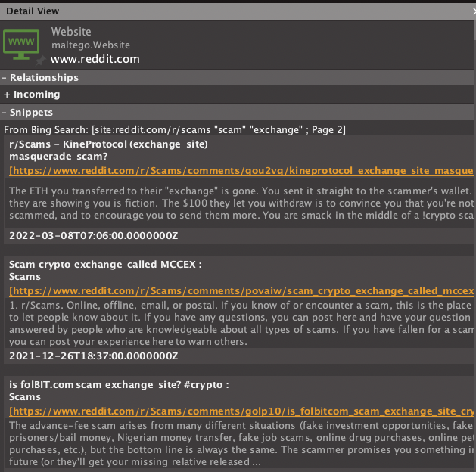Open the folBIT.com scam exchange reddit link
Screen dimensions: 476x472
241,411
